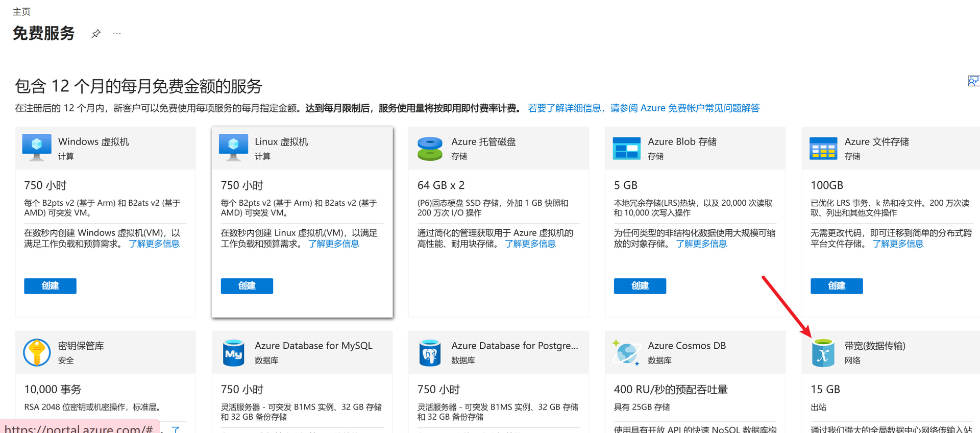
Task: Click 750 小时 in the Windows 虚拟机 card
Action: [x=45, y=185]
